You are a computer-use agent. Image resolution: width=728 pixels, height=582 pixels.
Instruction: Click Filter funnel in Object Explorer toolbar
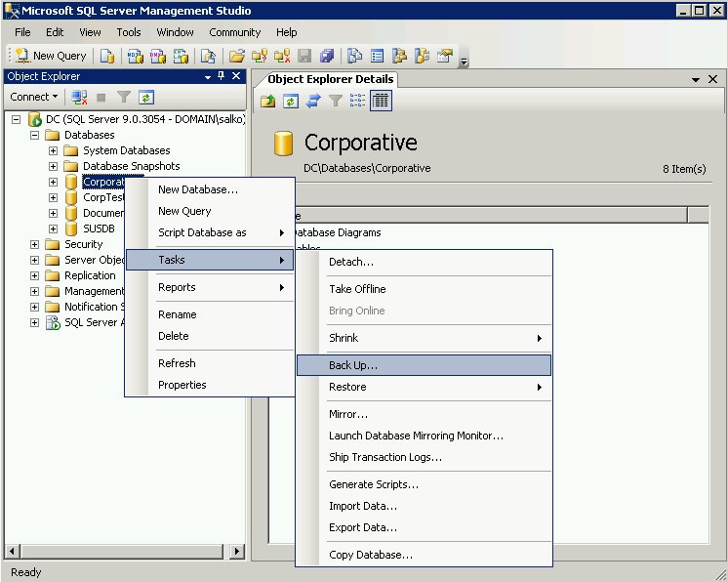(x=124, y=98)
